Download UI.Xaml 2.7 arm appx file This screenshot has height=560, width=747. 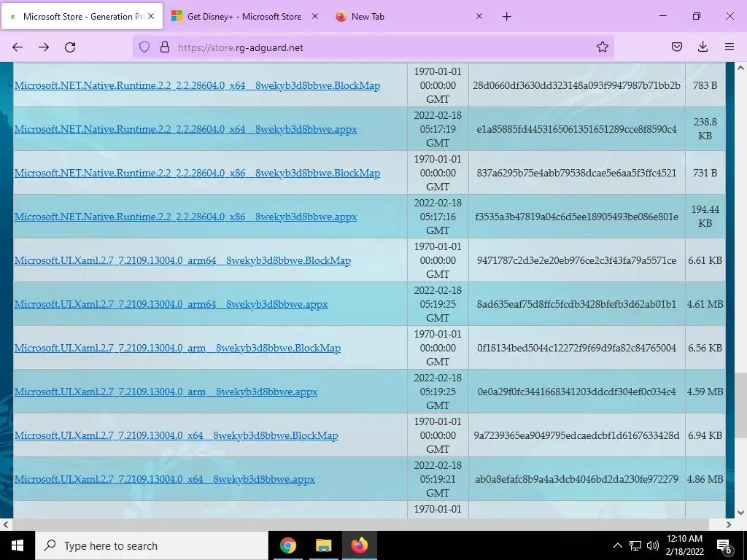coord(166,392)
